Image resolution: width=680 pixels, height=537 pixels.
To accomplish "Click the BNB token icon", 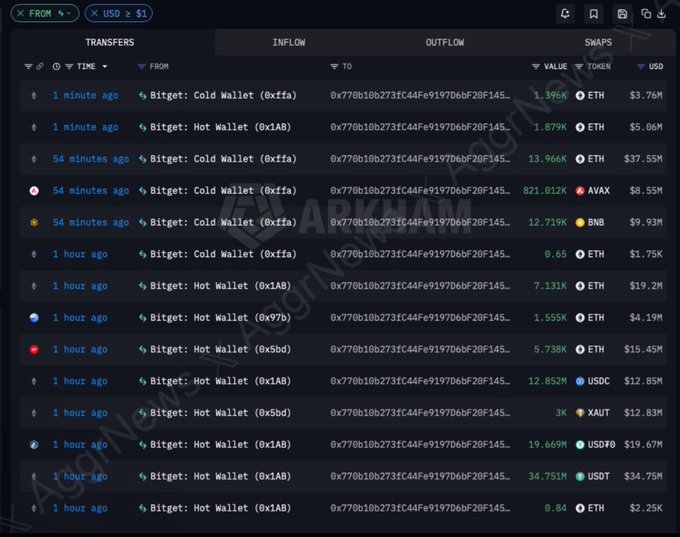I will pos(580,223).
